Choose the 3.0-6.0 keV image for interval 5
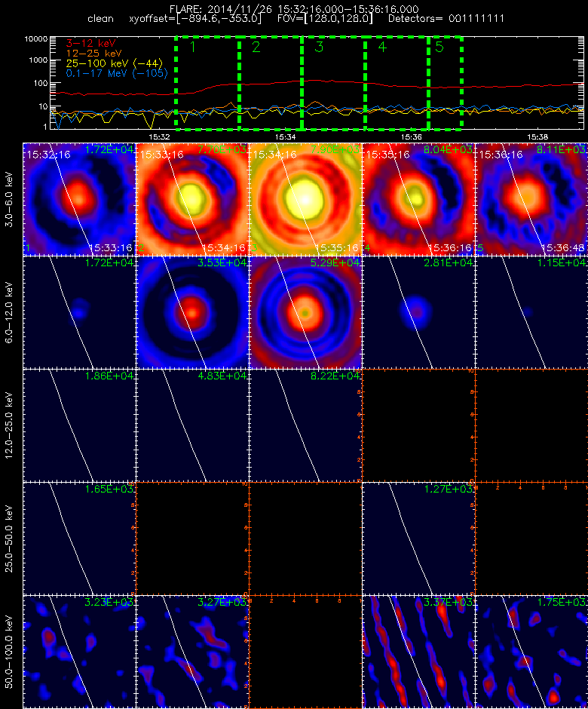The height and width of the screenshot is (709, 588). [x=531, y=199]
